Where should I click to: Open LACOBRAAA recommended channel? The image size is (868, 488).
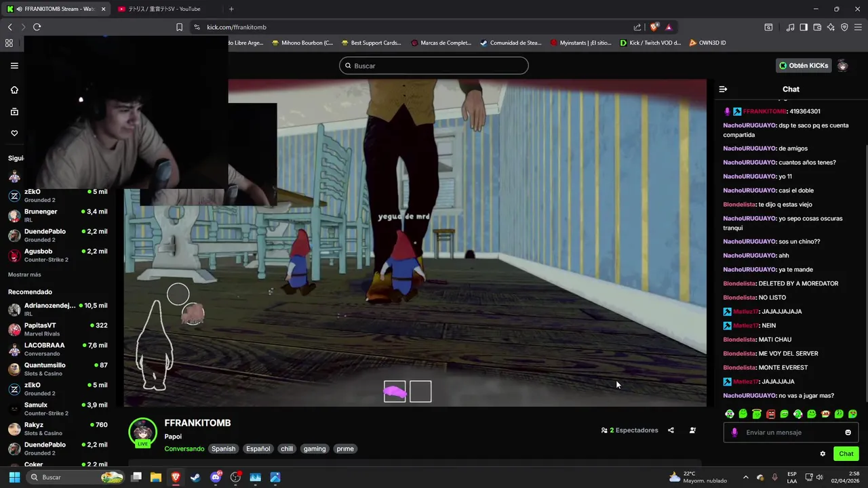tap(57, 349)
